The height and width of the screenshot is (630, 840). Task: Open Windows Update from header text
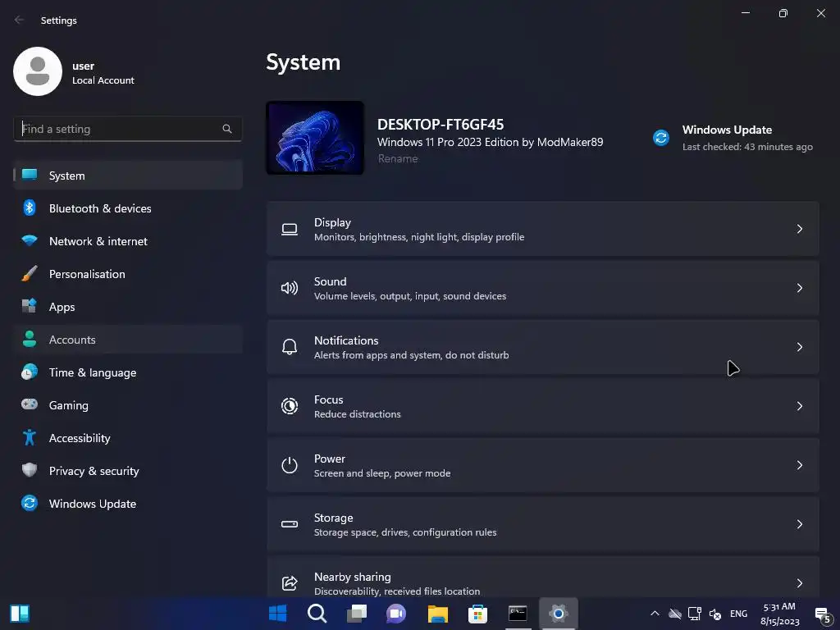tap(727, 130)
